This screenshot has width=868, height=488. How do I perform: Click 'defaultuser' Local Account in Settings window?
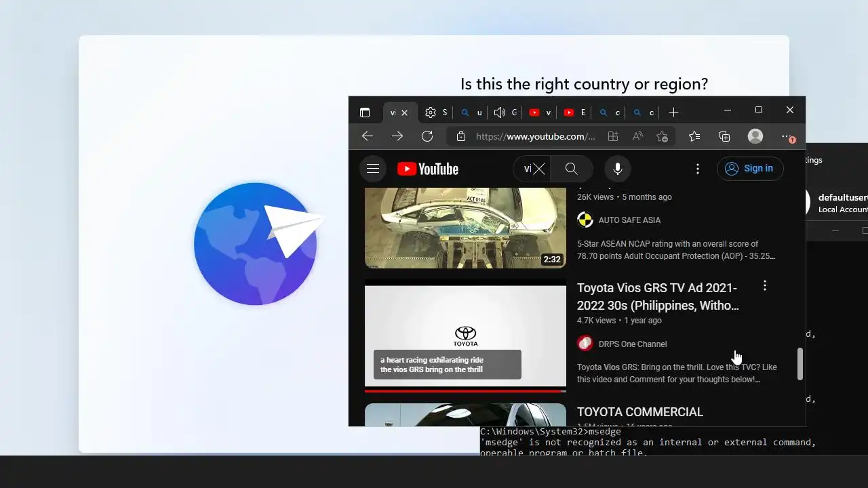point(842,203)
